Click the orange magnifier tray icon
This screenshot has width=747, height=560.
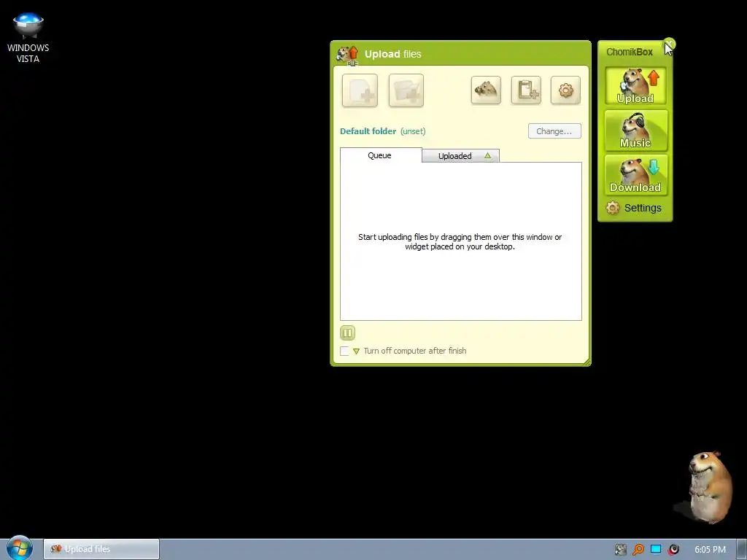tap(638, 550)
